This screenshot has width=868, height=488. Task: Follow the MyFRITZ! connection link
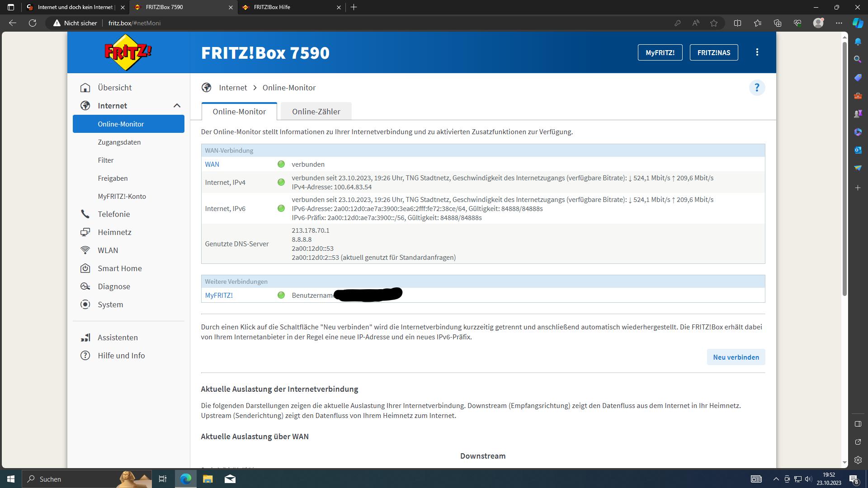click(219, 296)
